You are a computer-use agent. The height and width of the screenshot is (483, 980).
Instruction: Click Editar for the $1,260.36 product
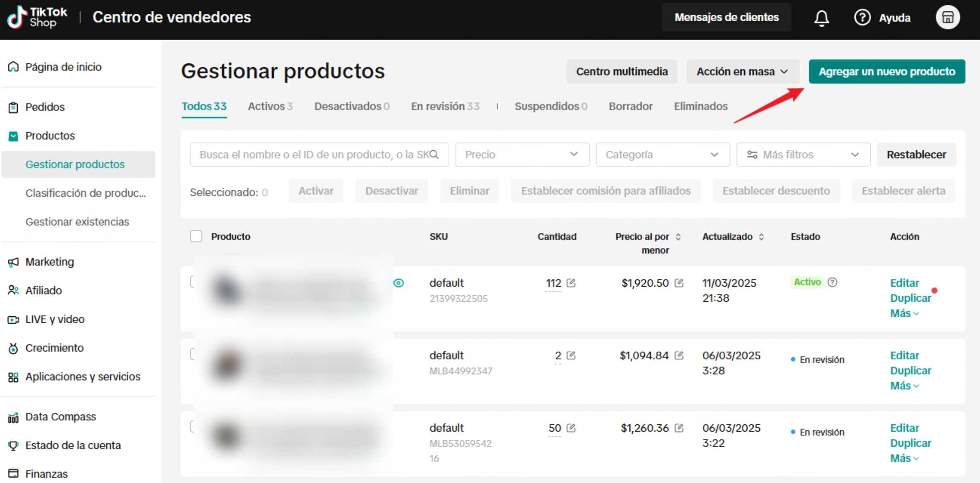pos(904,428)
